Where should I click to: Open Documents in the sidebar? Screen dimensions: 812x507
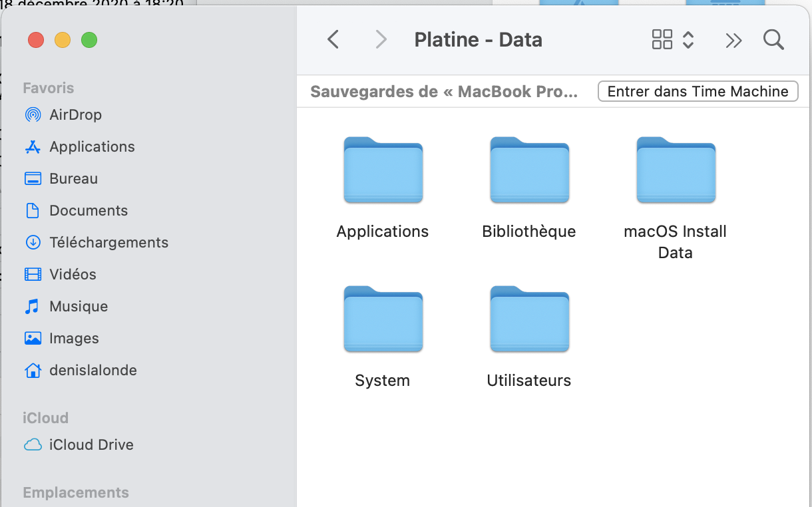pyautogui.click(x=88, y=210)
